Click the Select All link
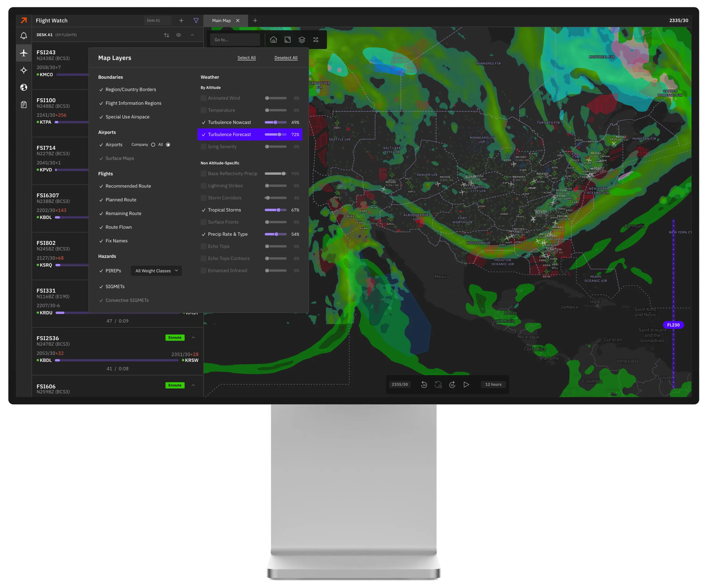707x588 pixels. [247, 58]
